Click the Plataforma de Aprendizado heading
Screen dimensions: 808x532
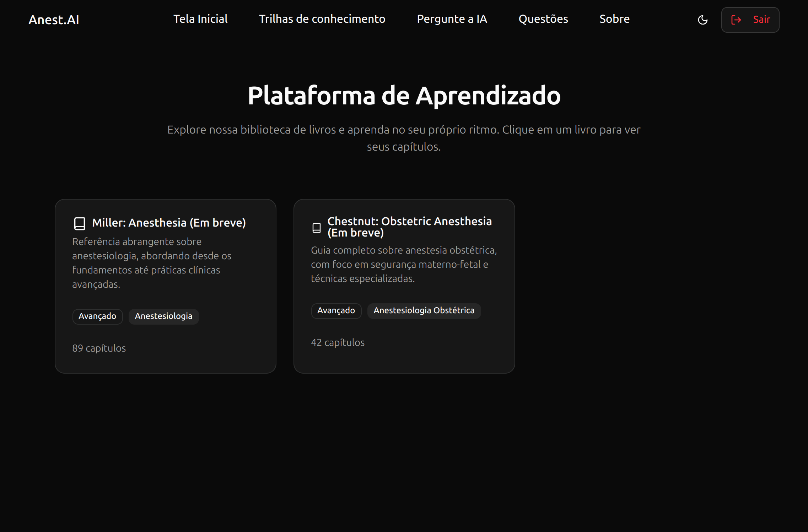[404, 96]
